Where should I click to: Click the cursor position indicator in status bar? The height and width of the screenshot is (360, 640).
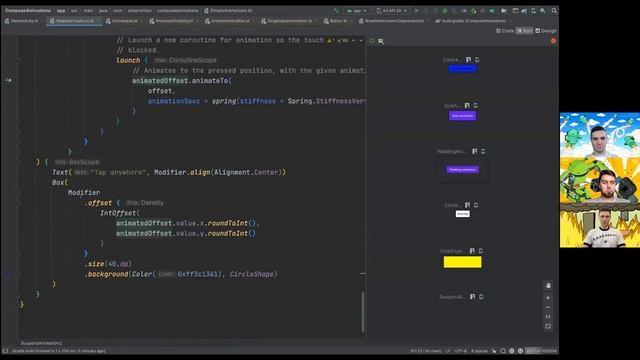coord(425,351)
